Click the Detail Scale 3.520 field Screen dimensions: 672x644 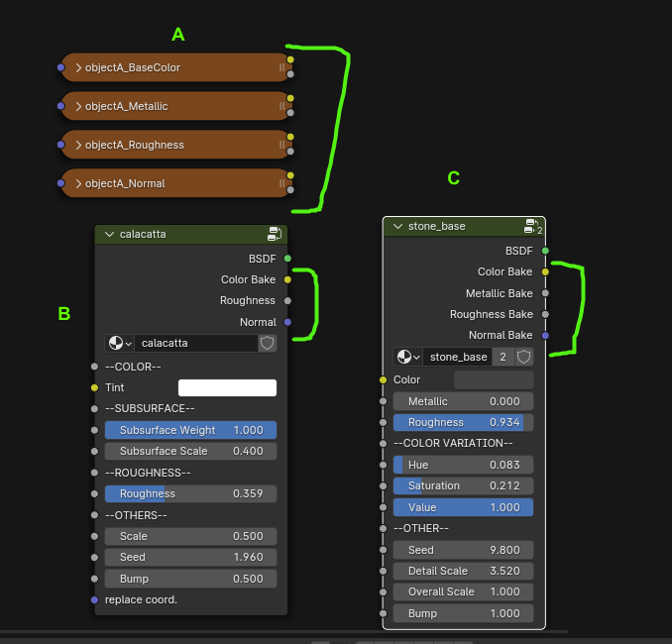[463, 571]
